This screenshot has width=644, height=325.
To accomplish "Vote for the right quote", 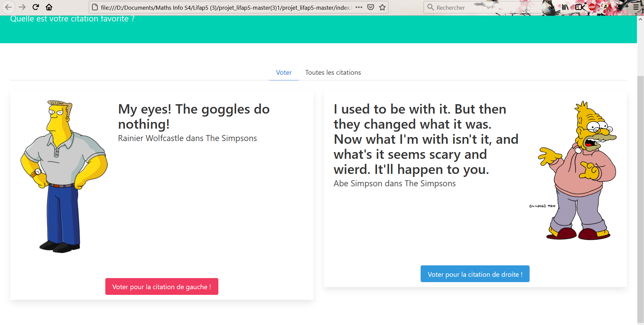I will click(x=475, y=274).
